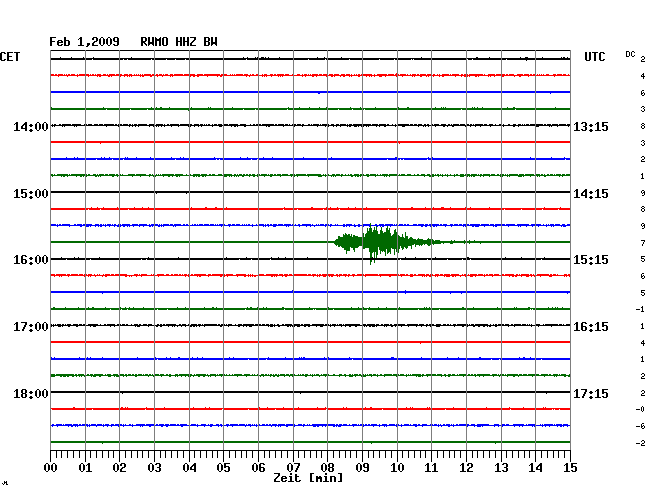The width and height of the screenshot is (650, 494).
Task: Select DC value -0 in the right column
Action: [640, 409]
